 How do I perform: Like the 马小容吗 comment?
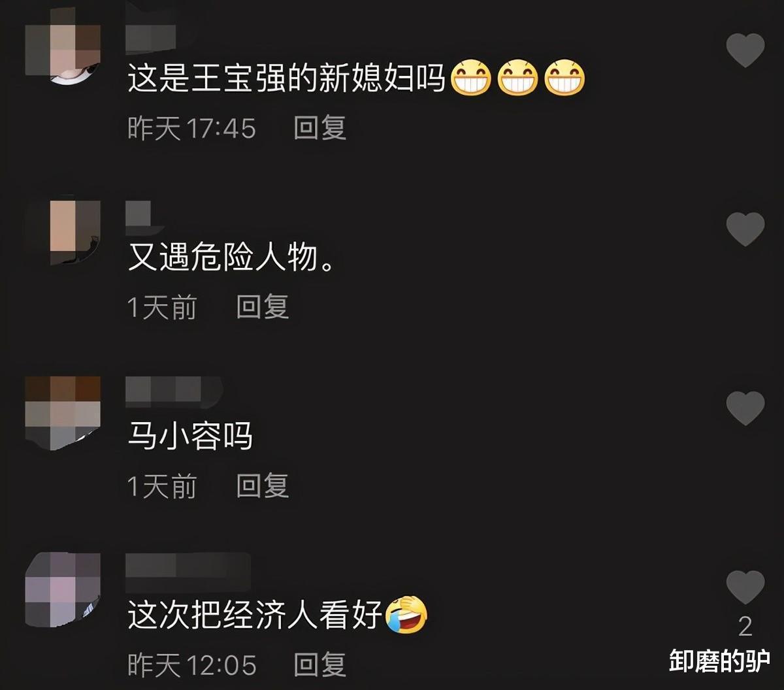pos(745,408)
